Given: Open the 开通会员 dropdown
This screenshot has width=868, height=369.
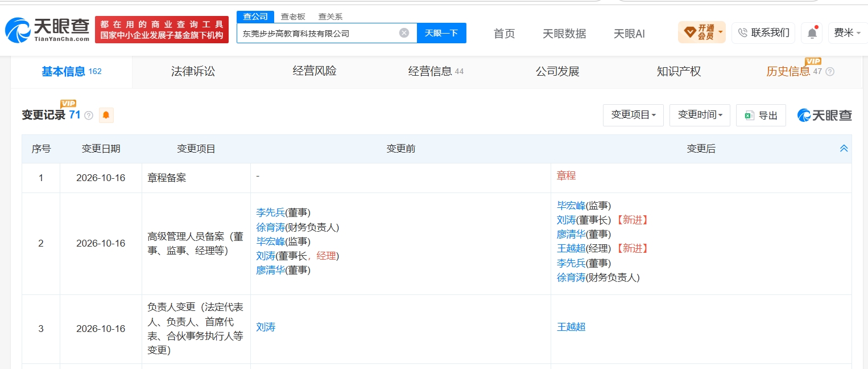Looking at the screenshot, I should (701, 32).
